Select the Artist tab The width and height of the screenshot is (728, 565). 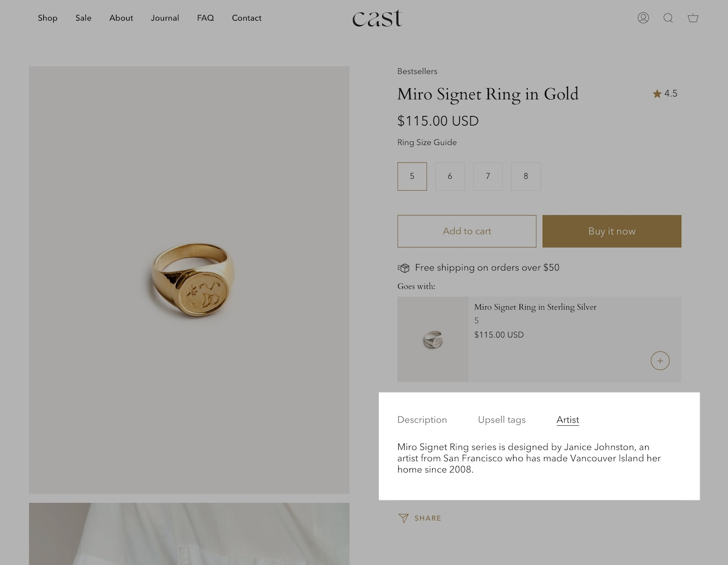tap(568, 420)
